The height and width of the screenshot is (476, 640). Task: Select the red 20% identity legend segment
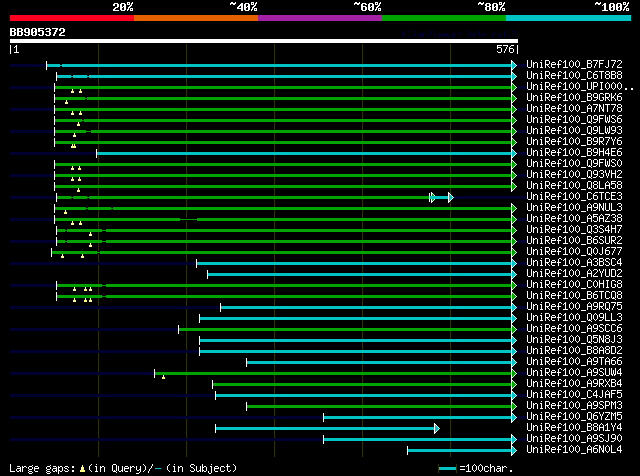[x=72, y=18]
